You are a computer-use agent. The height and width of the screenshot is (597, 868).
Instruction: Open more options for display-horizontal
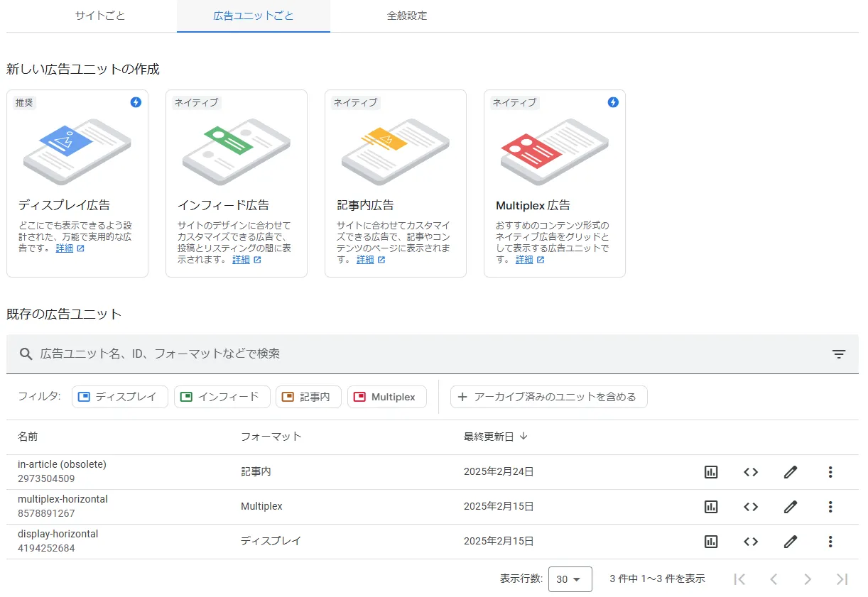(830, 542)
